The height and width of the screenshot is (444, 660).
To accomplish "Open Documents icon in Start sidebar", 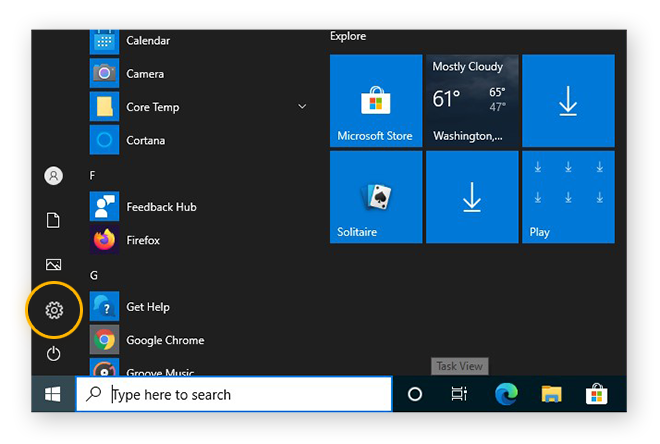I will pyautogui.click(x=54, y=220).
